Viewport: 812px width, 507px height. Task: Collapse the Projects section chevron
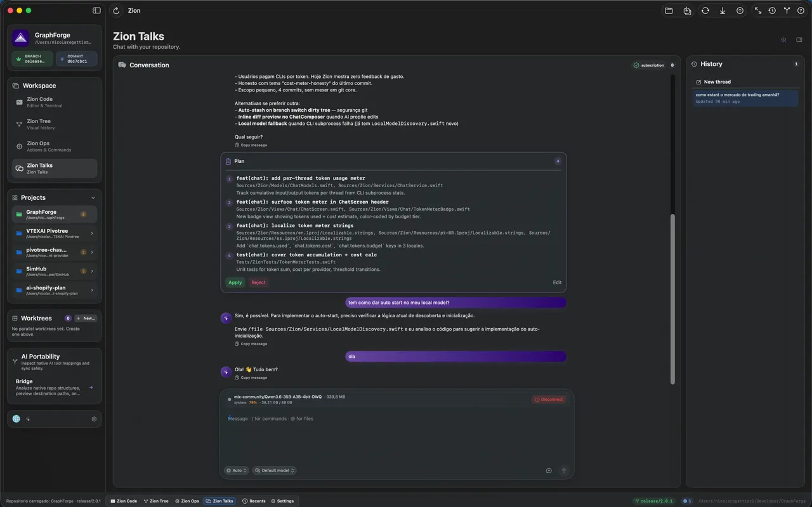pos(93,198)
